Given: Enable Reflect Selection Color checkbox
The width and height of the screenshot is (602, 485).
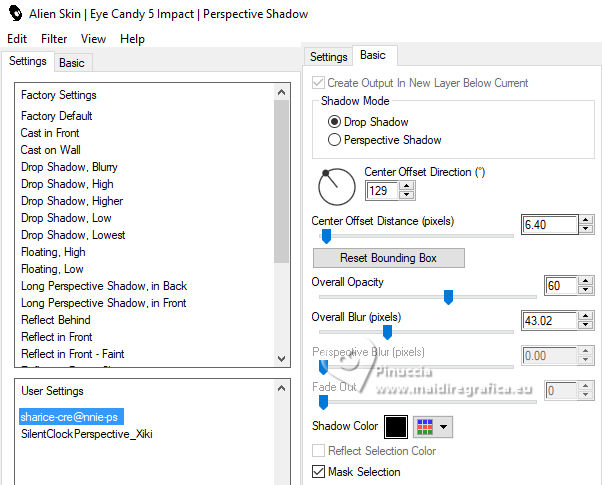Looking at the screenshot, I should [318, 450].
